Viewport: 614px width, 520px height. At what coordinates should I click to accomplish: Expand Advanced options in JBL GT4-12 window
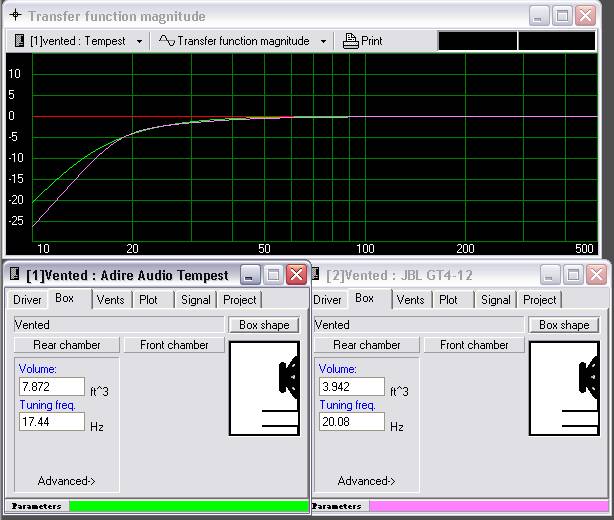point(367,481)
